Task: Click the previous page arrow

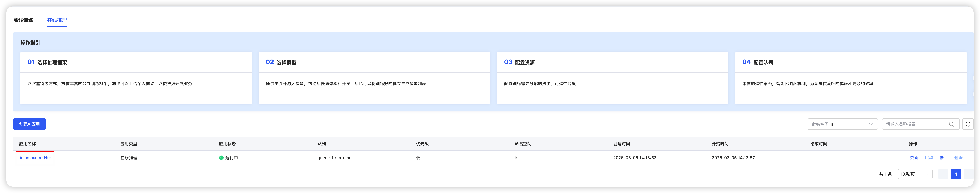Action: pos(943,174)
